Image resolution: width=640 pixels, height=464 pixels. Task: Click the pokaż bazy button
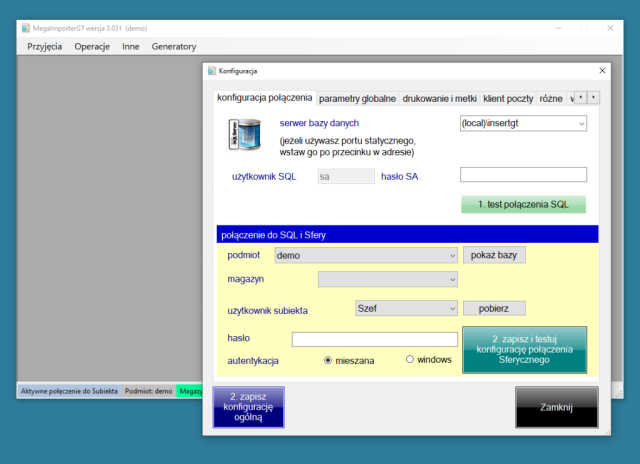[494, 255]
